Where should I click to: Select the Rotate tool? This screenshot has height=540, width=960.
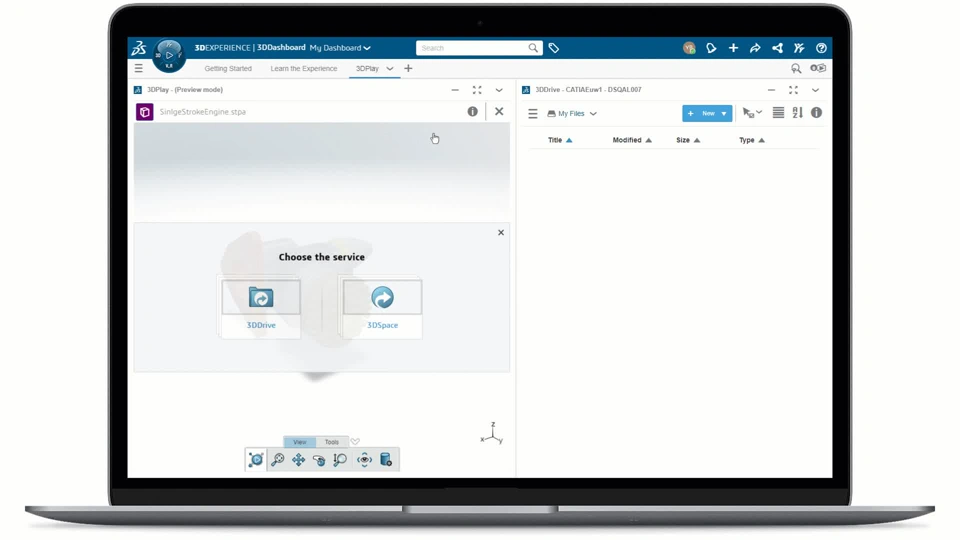(319, 459)
